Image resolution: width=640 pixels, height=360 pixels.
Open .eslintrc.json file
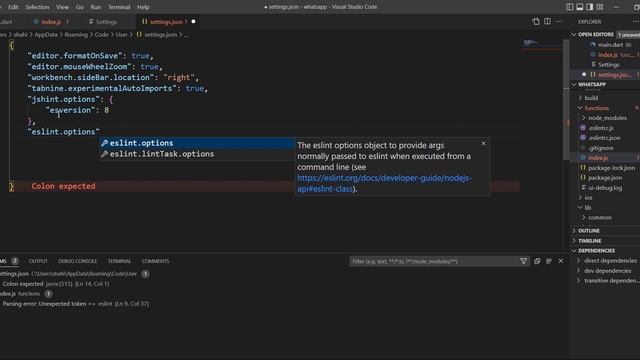(x=604, y=138)
